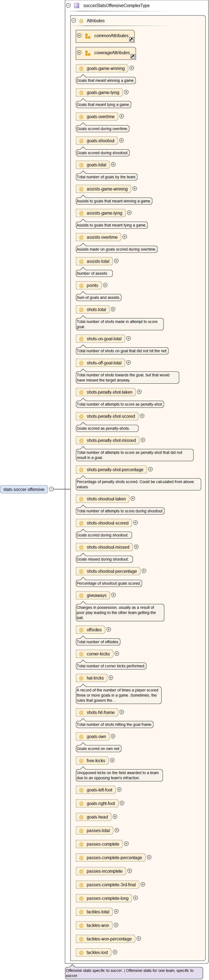Click the commonAttributes link arrow icon

(131, 39)
